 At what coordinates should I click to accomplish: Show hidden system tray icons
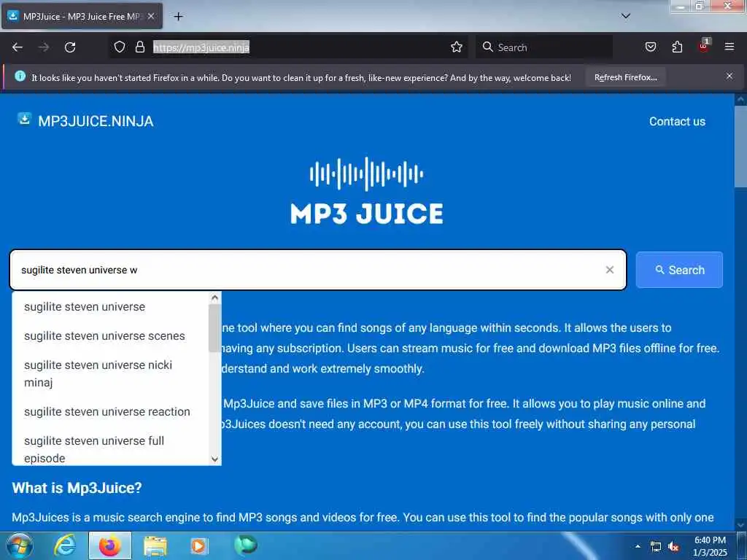pos(638,546)
